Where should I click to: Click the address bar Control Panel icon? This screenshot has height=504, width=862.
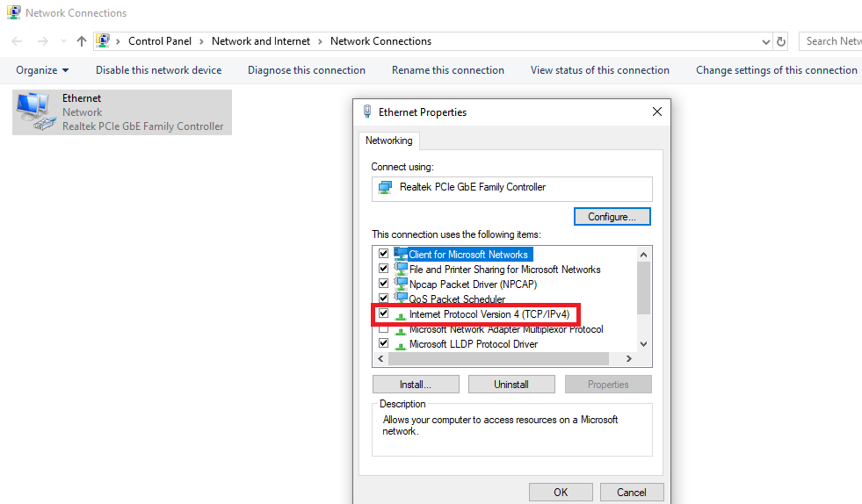[x=103, y=40]
